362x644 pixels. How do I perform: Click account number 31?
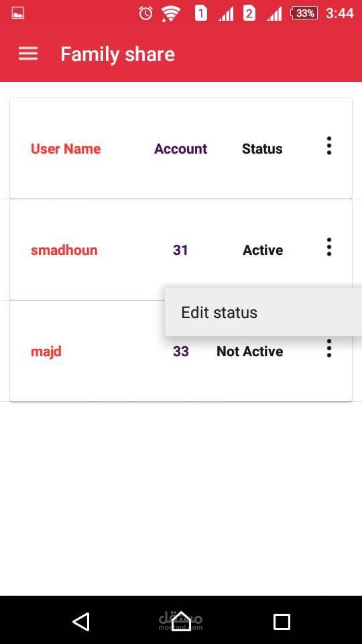(x=180, y=250)
